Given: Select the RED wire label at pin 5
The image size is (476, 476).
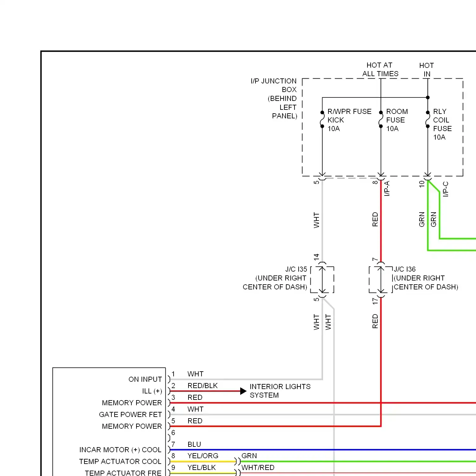Looking at the screenshot, I should tap(195, 421).
